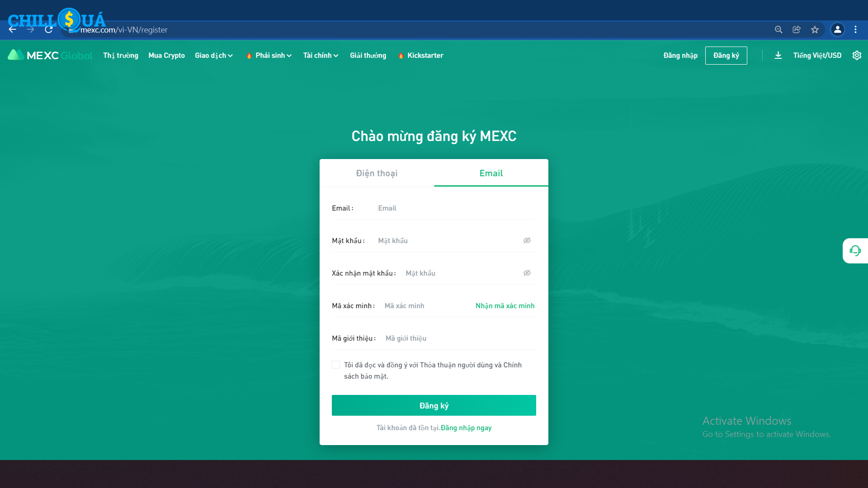Click the browser share page icon
868x488 pixels.
tap(797, 29)
